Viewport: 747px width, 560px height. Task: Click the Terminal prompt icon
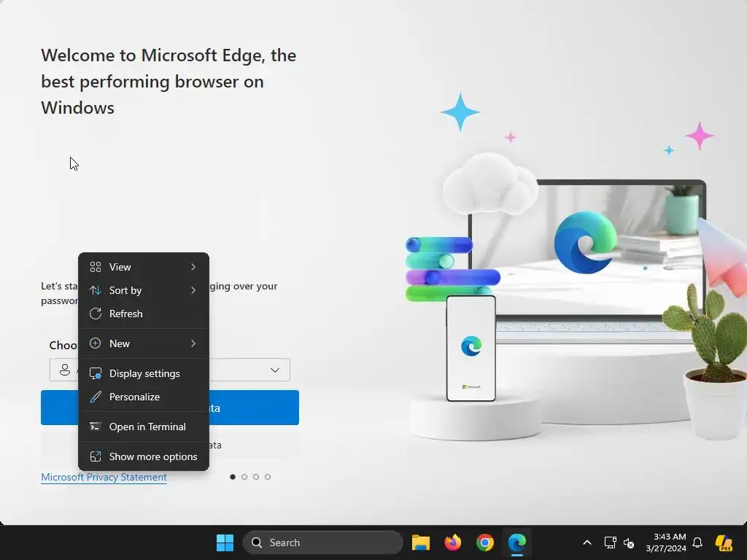[96, 427]
